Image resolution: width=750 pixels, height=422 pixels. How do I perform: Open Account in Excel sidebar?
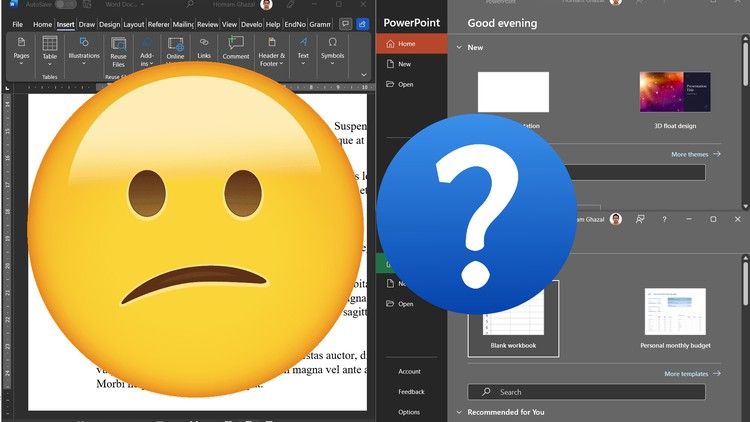click(409, 371)
